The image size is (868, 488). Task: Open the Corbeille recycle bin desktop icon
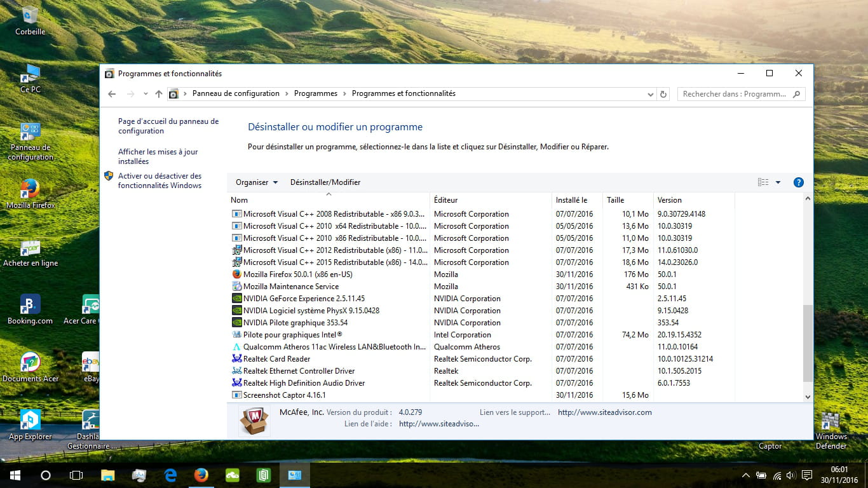click(30, 20)
